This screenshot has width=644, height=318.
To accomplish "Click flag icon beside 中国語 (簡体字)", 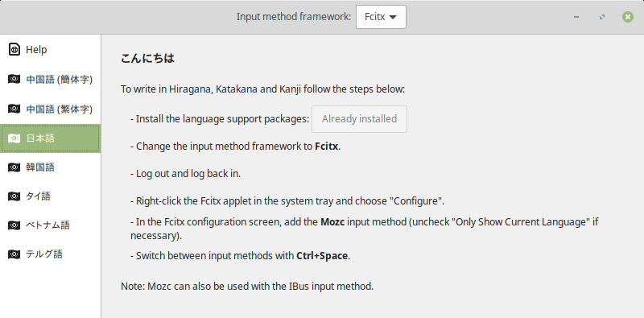I will (14, 79).
